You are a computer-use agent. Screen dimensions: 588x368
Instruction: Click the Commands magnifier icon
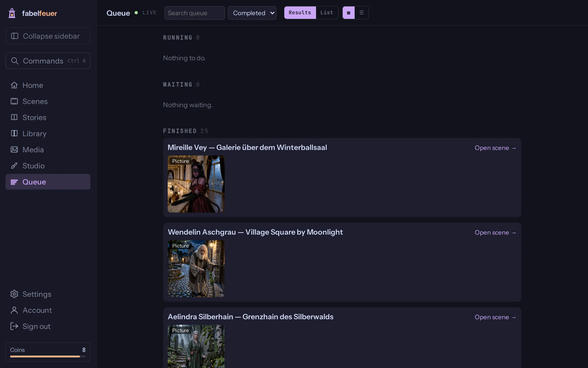[x=14, y=61]
